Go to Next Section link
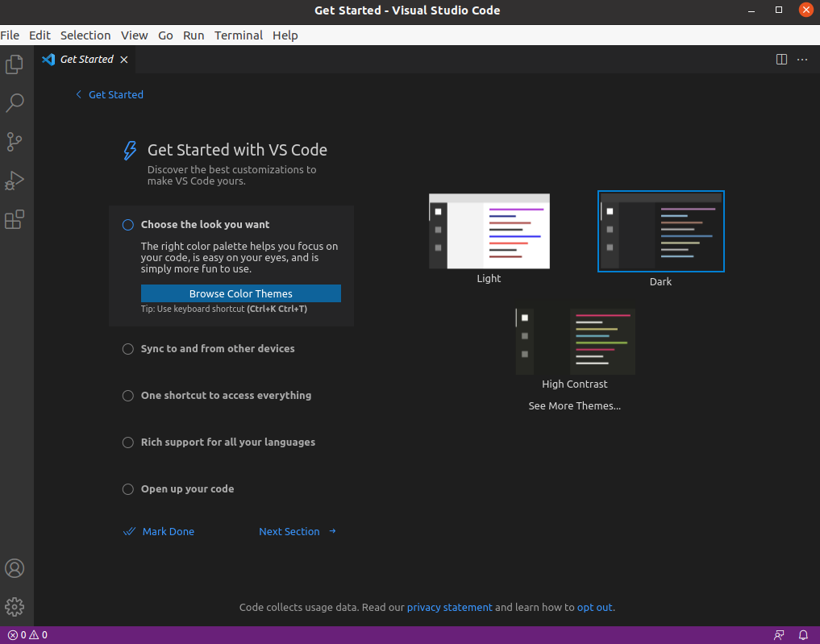 pyautogui.click(x=289, y=531)
